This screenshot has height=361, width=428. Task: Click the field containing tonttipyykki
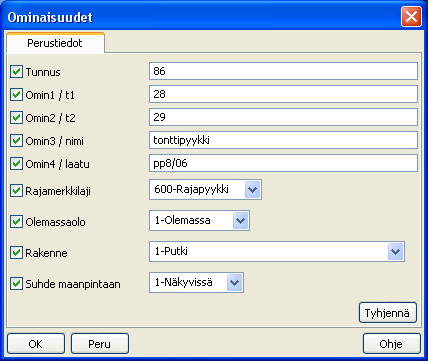[x=283, y=140]
